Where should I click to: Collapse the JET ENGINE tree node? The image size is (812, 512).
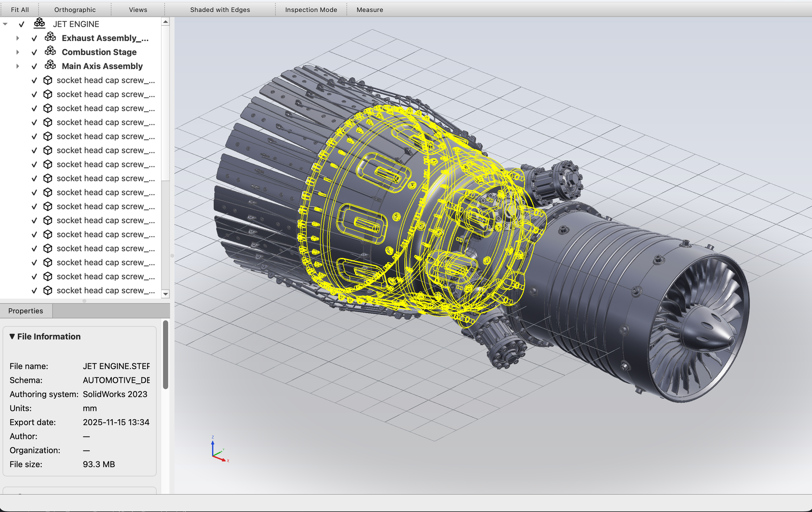pos(5,23)
